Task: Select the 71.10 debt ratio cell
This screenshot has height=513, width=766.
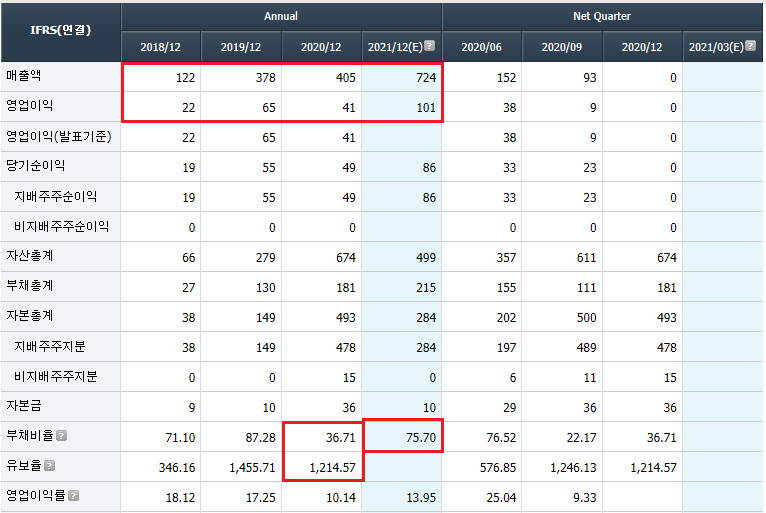Action: coord(161,437)
